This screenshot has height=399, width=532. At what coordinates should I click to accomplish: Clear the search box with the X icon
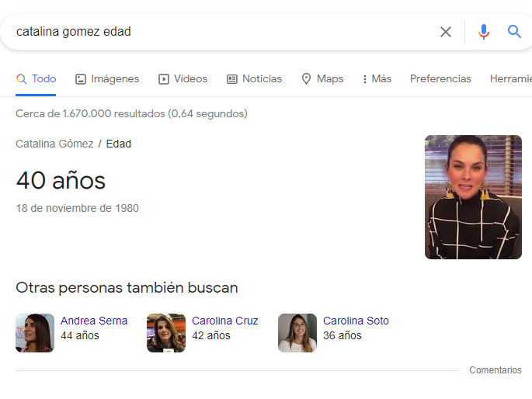click(446, 32)
